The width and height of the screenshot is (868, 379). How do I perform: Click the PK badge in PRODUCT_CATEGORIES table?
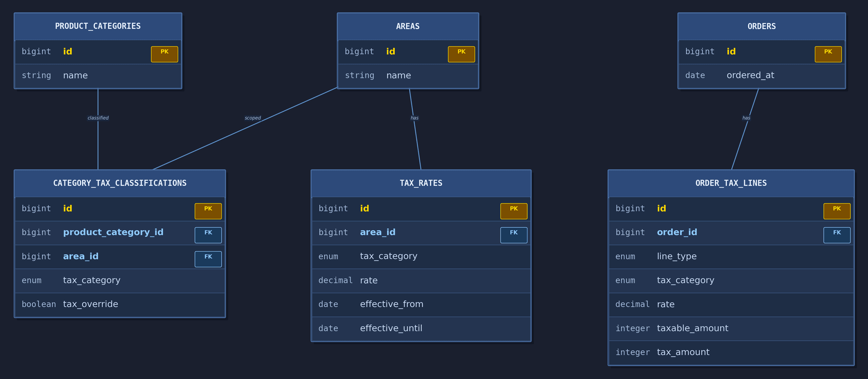pos(164,54)
